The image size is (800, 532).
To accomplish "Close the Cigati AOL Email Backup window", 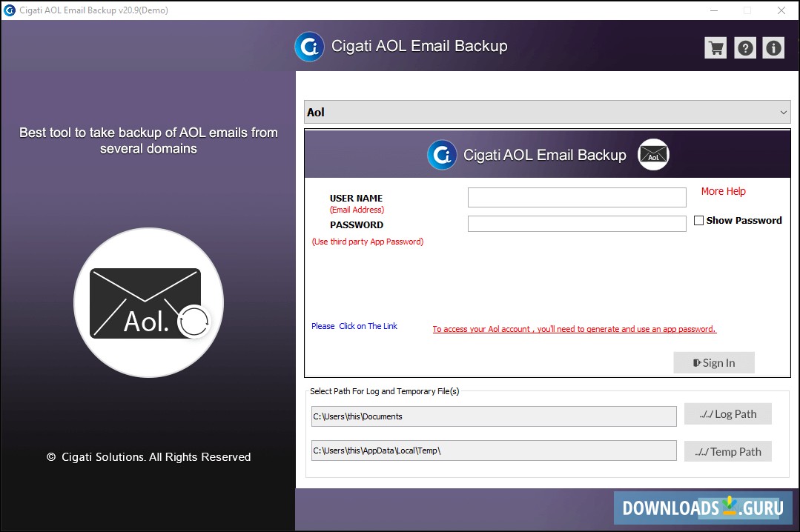I will click(781, 10).
